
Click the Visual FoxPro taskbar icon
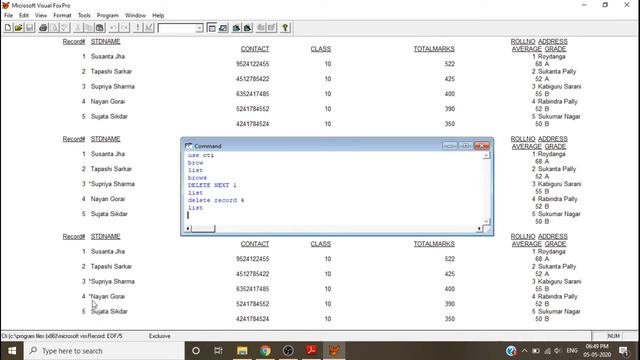pyautogui.click(x=334, y=351)
